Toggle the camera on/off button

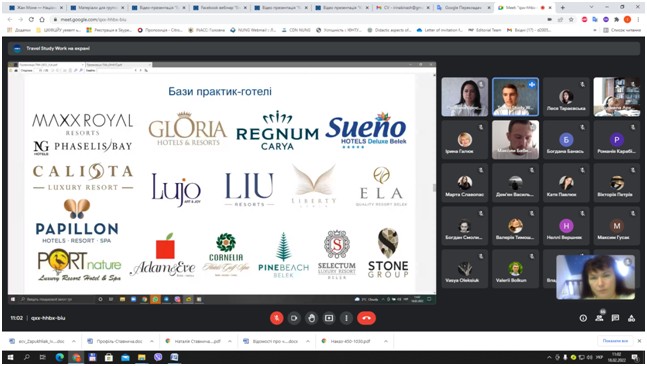294,318
